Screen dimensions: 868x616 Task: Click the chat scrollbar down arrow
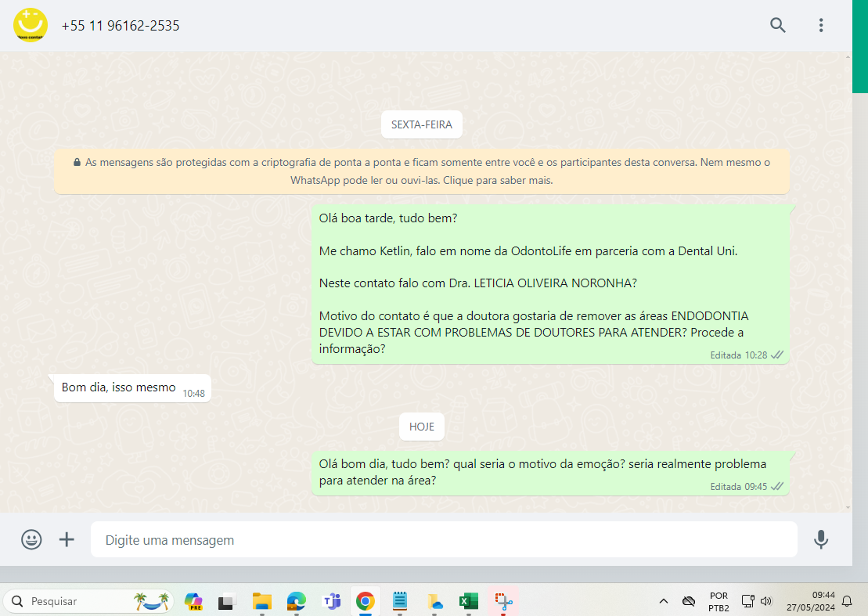pos(848,507)
